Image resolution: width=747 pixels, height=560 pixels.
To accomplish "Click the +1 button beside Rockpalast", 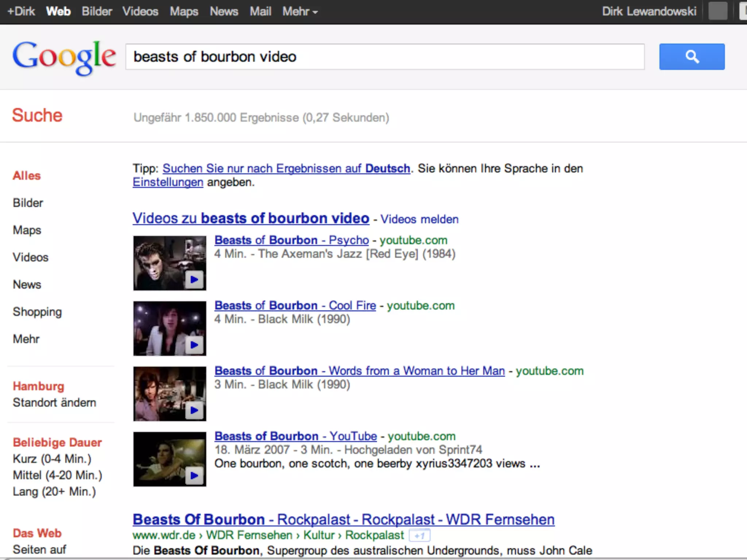I will point(419,536).
